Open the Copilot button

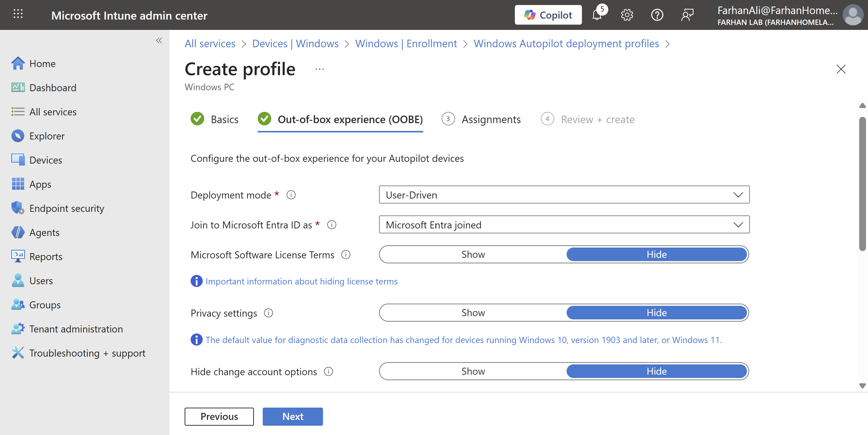pos(548,15)
